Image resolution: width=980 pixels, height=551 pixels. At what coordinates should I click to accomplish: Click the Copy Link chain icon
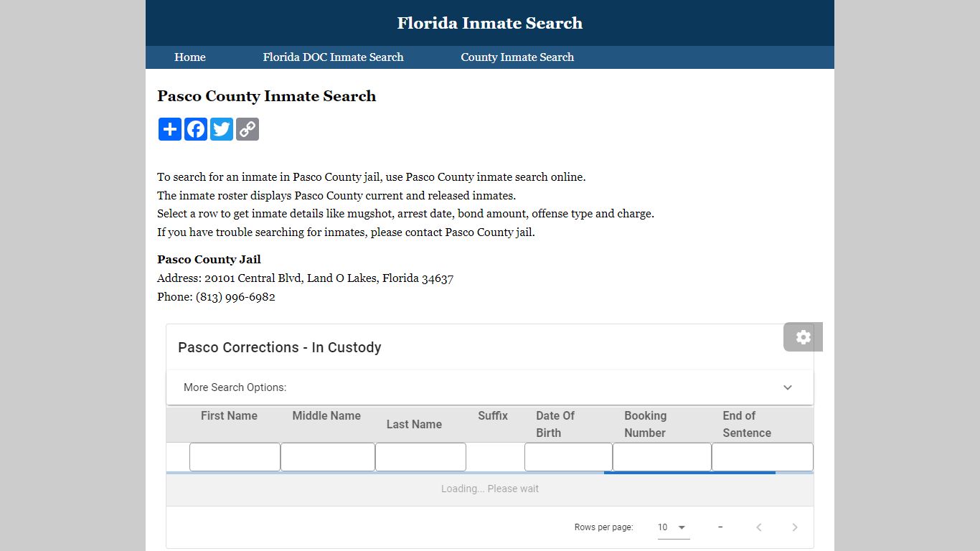point(248,129)
